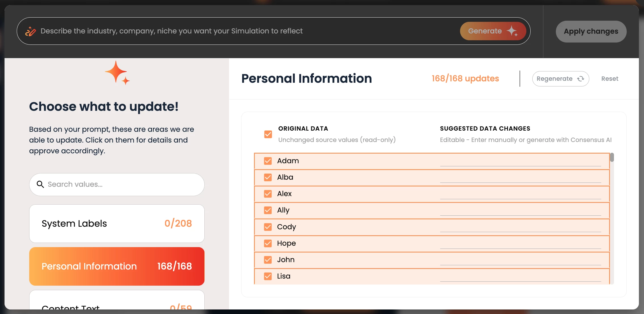Click the names list scrollbar thumb

click(x=612, y=157)
